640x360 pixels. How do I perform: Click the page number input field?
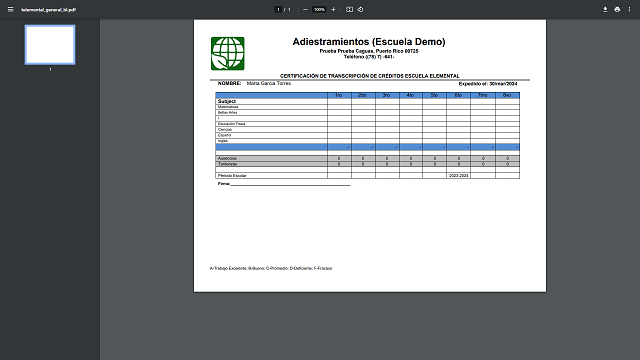click(278, 9)
